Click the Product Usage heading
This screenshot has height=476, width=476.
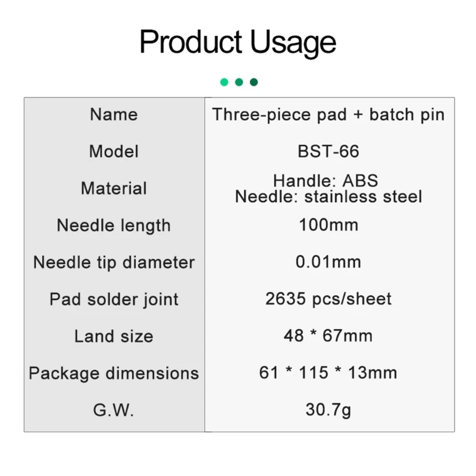point(238,42)
